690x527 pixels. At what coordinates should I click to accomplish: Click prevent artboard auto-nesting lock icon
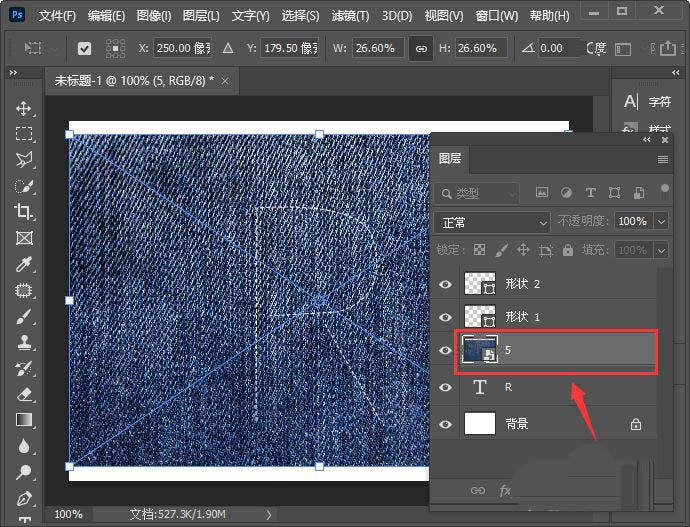pos(546,250)
